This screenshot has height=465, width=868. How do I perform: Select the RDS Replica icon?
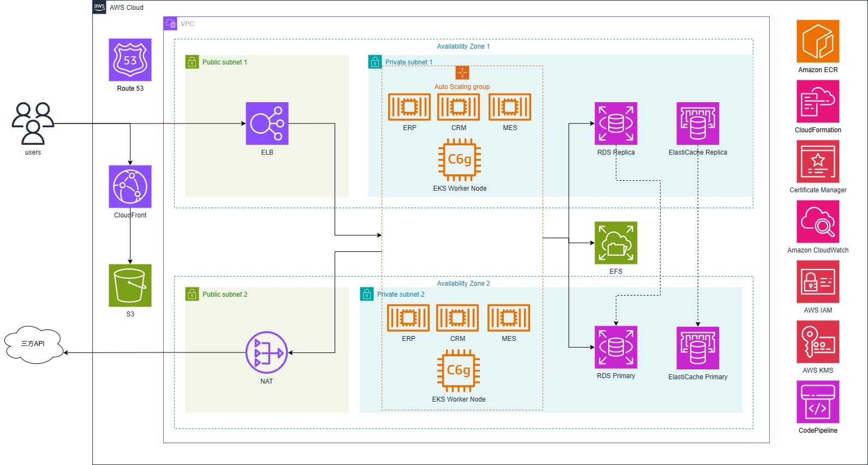(616, 123)
